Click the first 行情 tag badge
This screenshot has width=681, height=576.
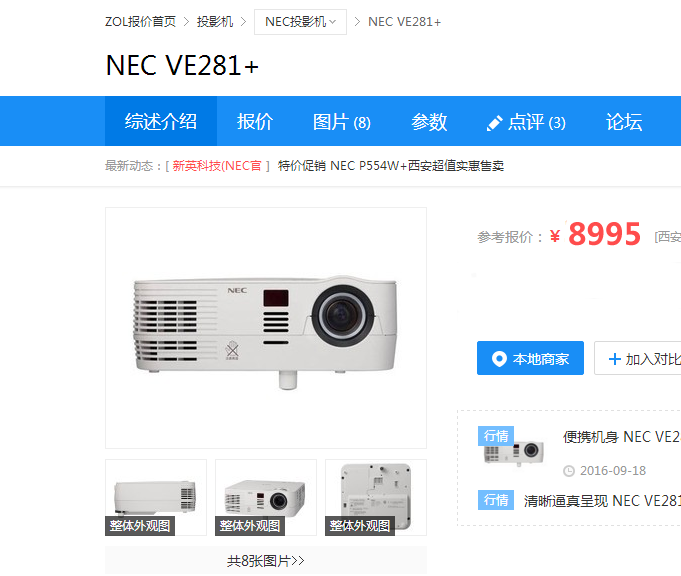(x=496, y=436)
